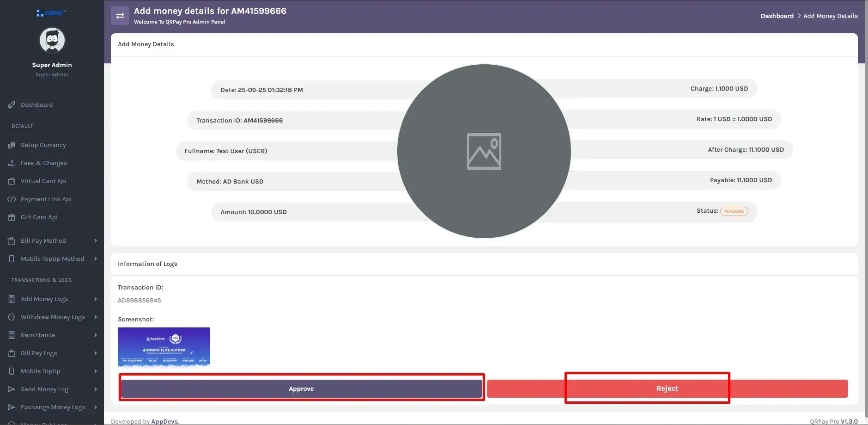868x425 pixels.
Task: Expand the Withdraw Money Logs chevron
Action: (x=96, y=317)
